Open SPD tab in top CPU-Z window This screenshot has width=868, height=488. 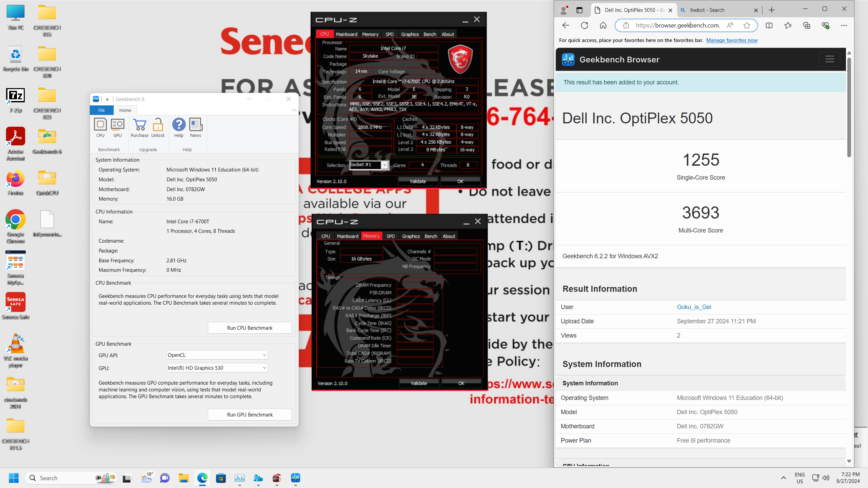click(390, 34)
